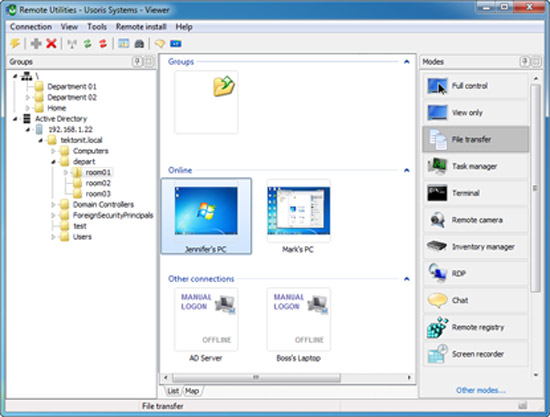Viewport: 550px width, 417px height.
Task: Select View only mode
Action: [x=476, y=113]
